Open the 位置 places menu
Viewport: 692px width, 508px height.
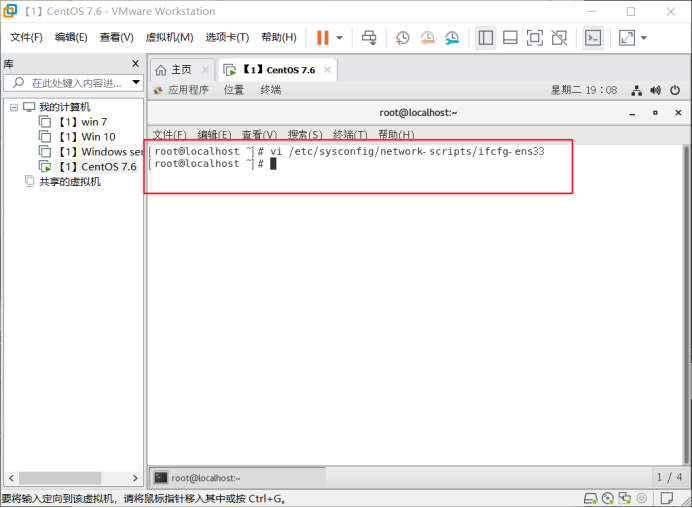(234, 90)
